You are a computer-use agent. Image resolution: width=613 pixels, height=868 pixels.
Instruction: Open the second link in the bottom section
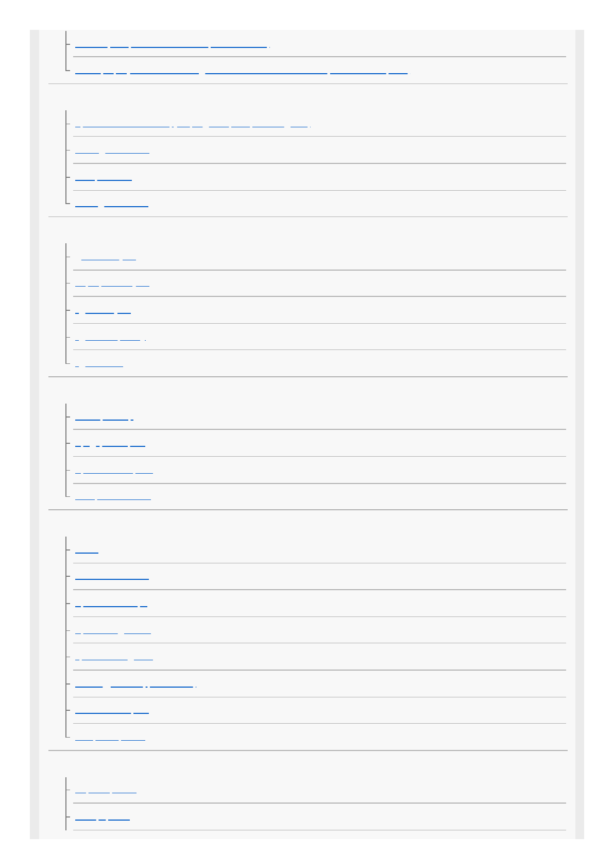pos(103,818)
